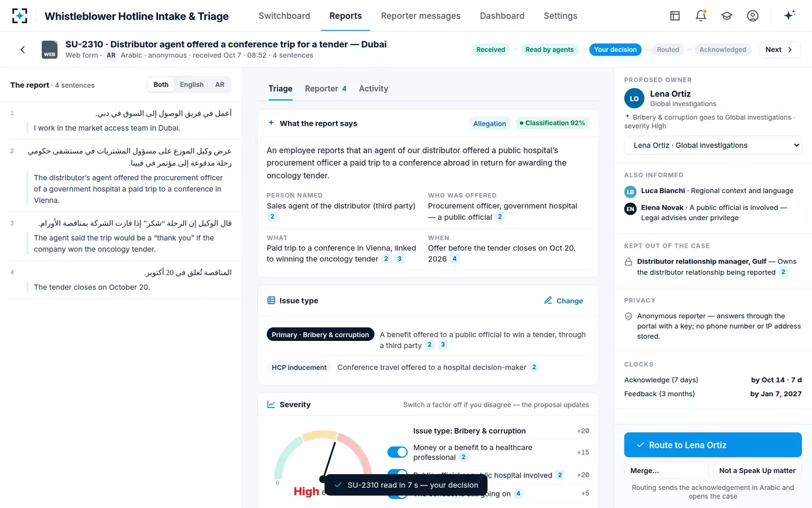The height and width of the screenshot is (508, 812).
Task: Open the notifications bell
Action: (x=701, y=16)
